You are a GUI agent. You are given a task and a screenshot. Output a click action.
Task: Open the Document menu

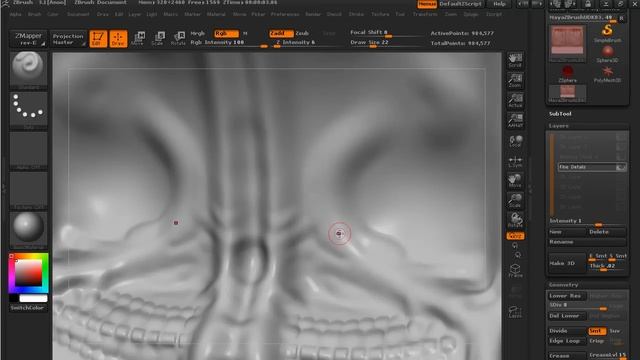point(78,14)
